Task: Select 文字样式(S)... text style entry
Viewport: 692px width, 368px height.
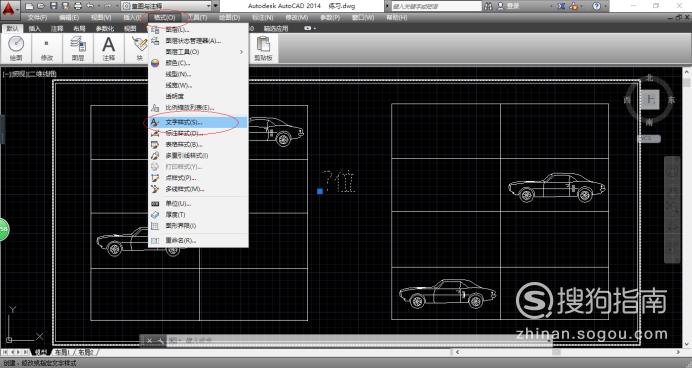Action: pyautogui.click(x=199, y=122)
